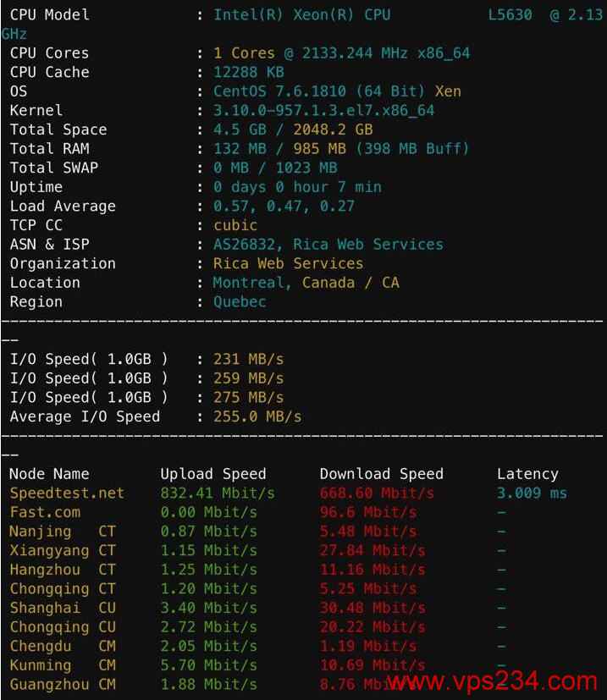607x700 pixels.
Task: Select the Montreal, Canada location value
Action: point(306,283)
